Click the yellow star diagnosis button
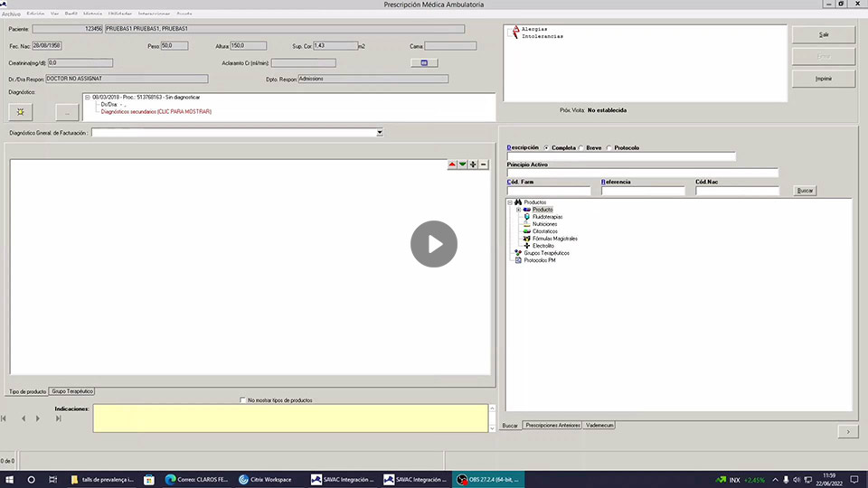Image resolution: width=868 pixels, height=488 pixels. point(20,111)
